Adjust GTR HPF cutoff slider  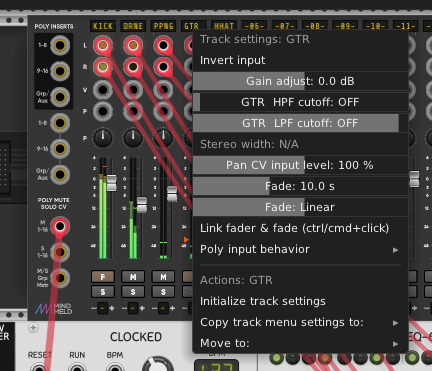point(300,102)
